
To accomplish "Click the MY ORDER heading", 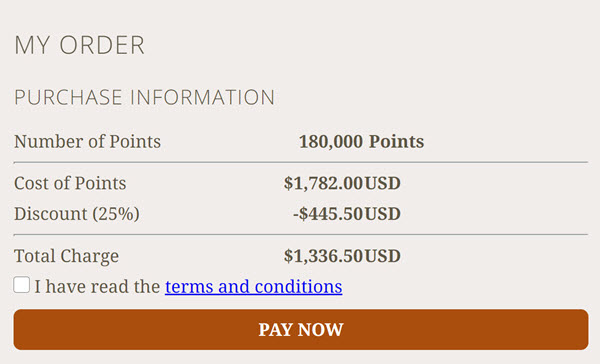I will [80, 45].
